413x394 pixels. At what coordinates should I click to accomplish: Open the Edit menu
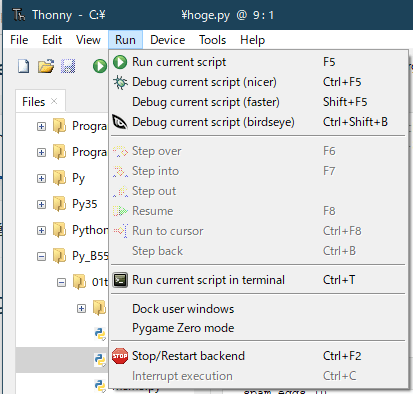[x=52, y=40]
